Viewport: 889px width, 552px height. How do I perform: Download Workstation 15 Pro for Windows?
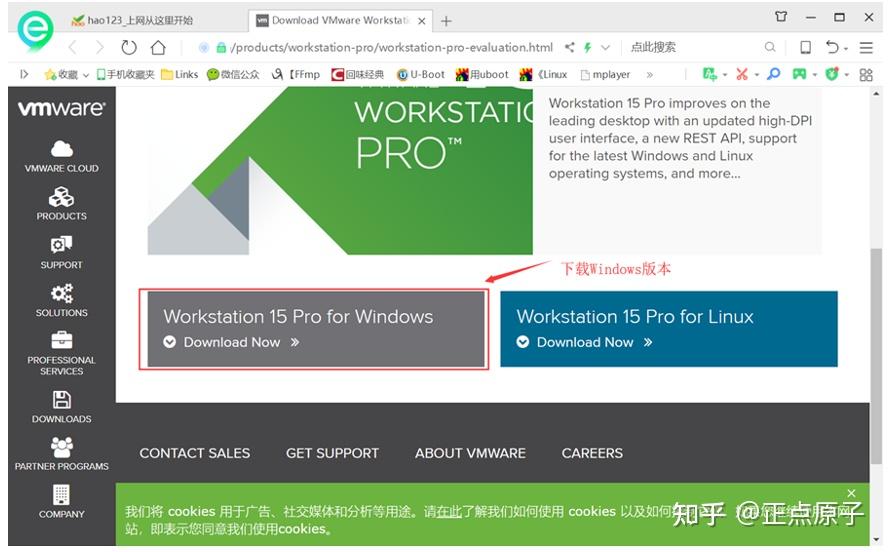[316, 329]
